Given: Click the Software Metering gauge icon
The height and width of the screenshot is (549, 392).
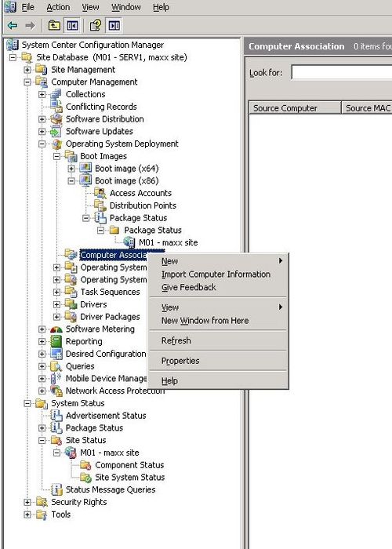Looking at the screenshot, I should click(x=56, y=329).
